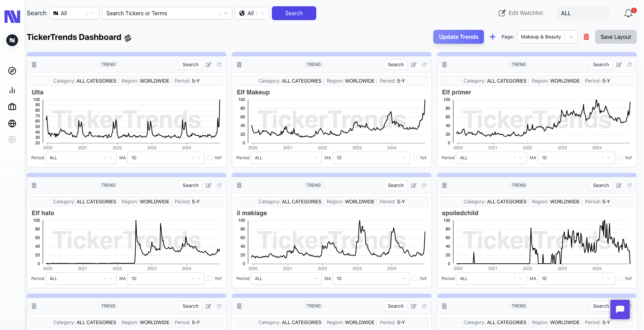Edit the Elf primer trend widget
644x330 pixels.
point(619,65)
